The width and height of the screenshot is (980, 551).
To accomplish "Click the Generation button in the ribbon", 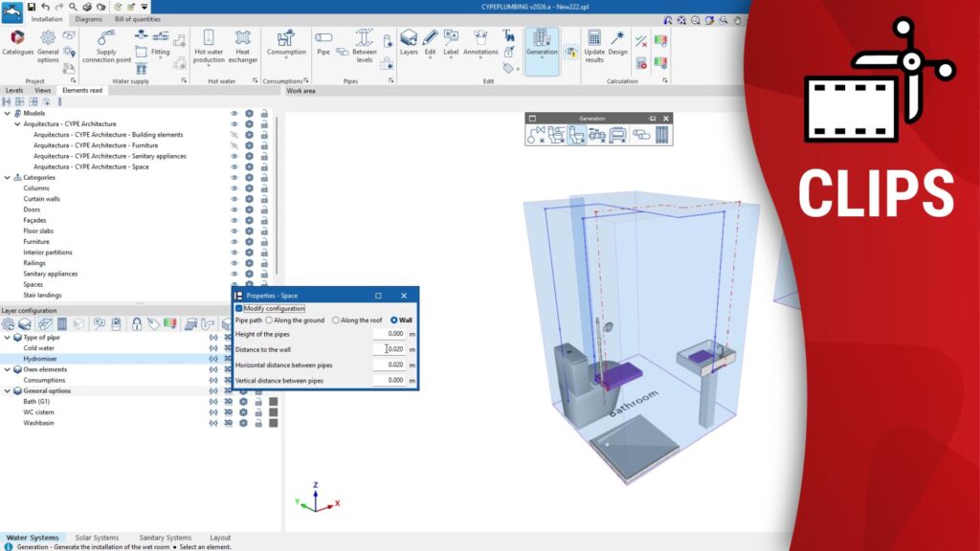I will 542,44.
